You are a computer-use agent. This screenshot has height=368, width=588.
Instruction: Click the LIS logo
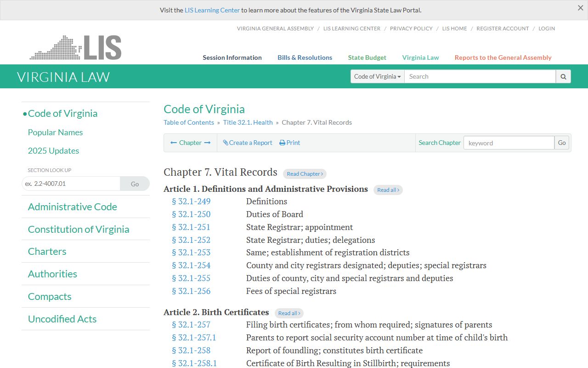(x=76, y=48)
